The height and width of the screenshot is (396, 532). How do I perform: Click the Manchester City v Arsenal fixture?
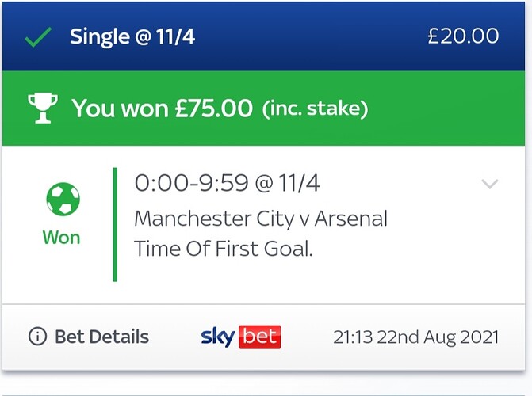(x=261, y=218)
